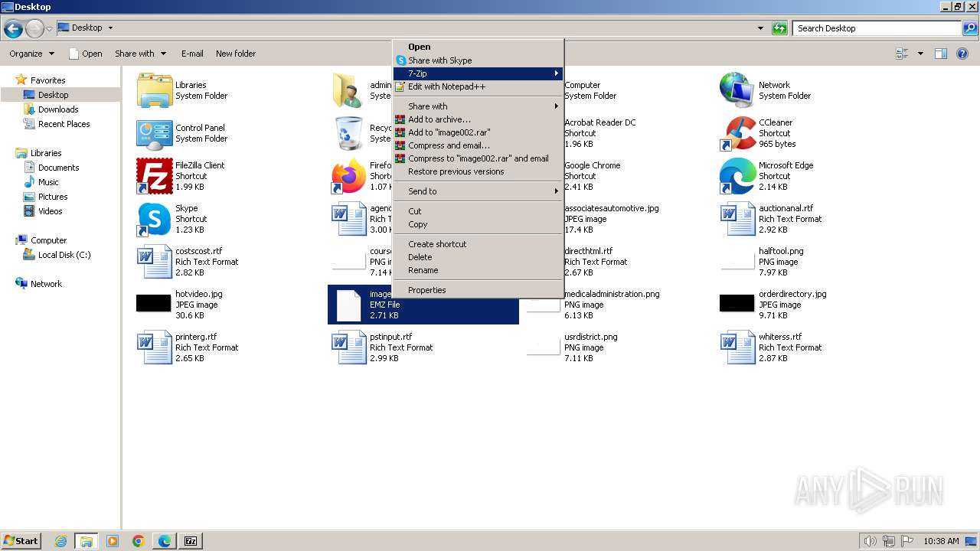
Task: Click the Back navigation arrow
Action: coord(13,28)
